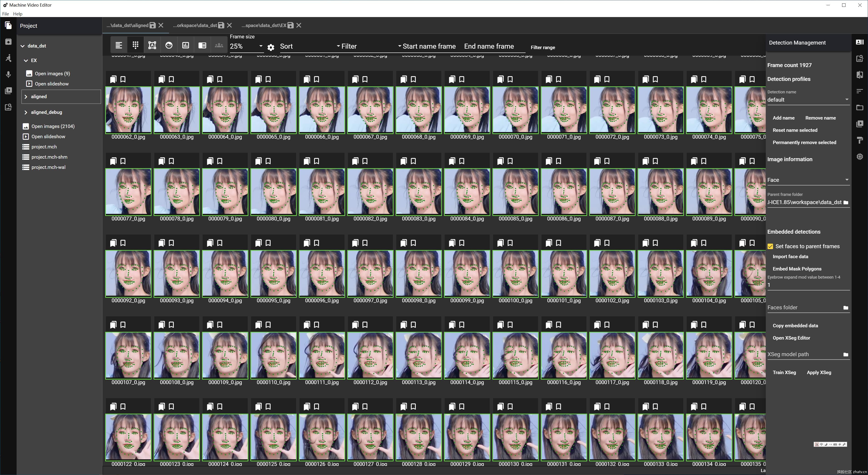
Task: Open the video library icon in left sidebar
Action: pyautogui.click(x=8, y=91)
